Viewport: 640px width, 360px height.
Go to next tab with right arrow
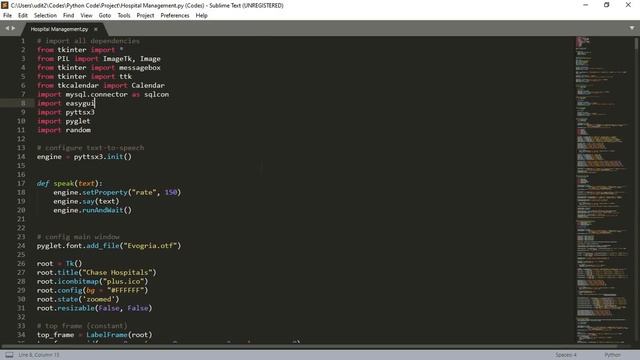tap(13, 28)
